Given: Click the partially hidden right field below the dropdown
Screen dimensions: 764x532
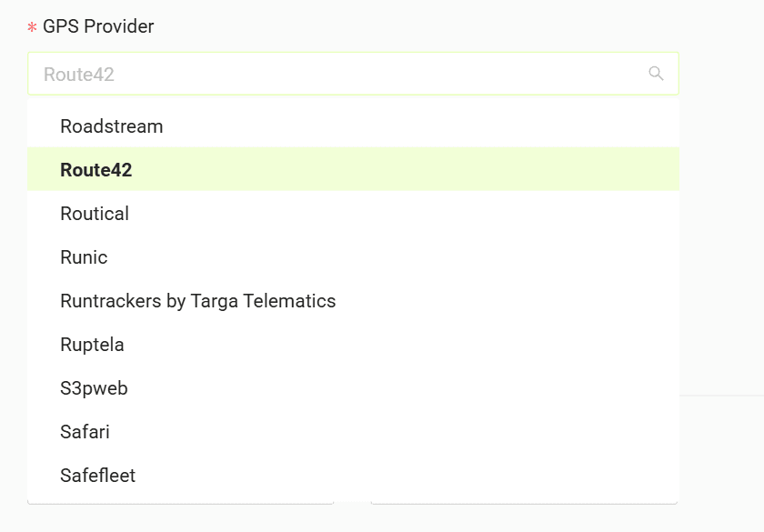Looking at the screenshot, I should (524, 502).
